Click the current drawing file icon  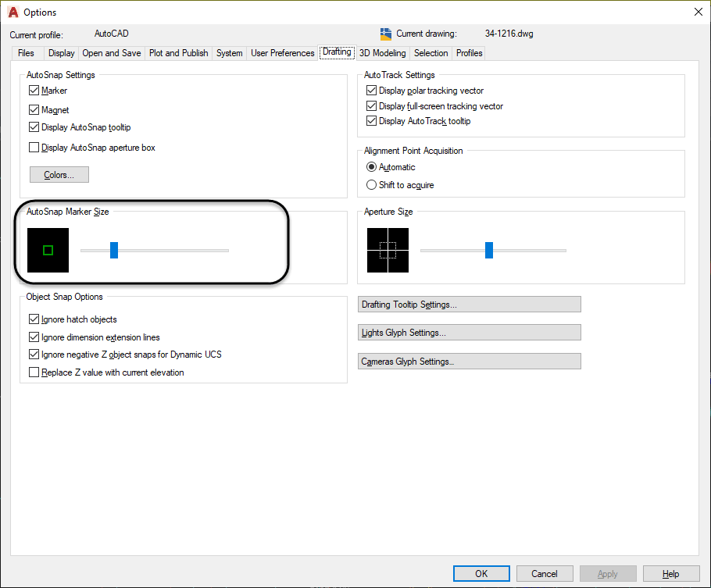click(x=384, y=34)
